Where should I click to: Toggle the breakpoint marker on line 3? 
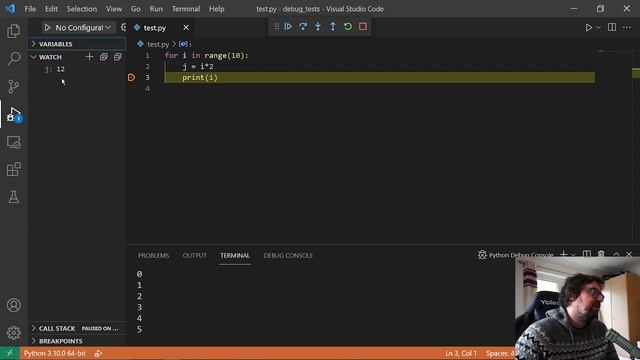pyautogui.click(x=131, y=77)
